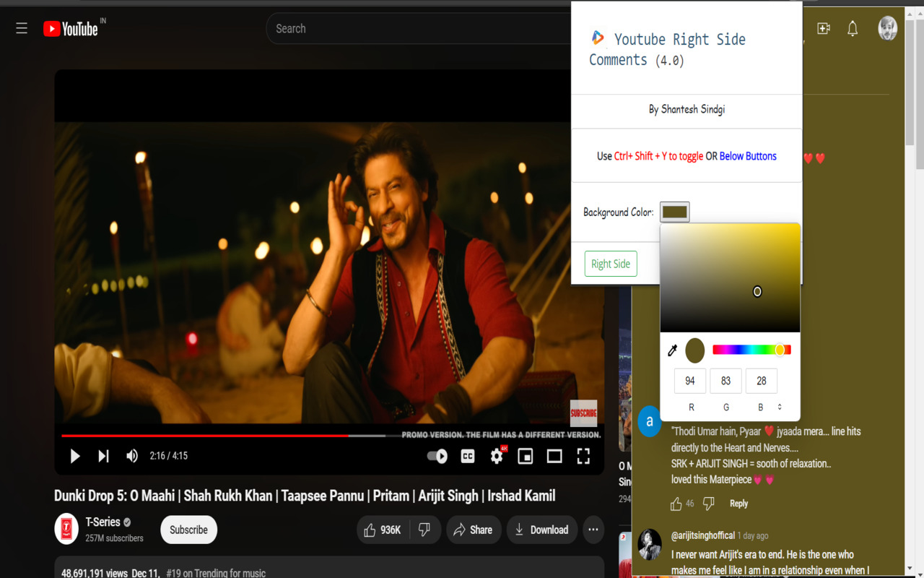Open commenter avatar with letter a
Image resolution: width=924 pixels, height=578 pixels.
649,421
